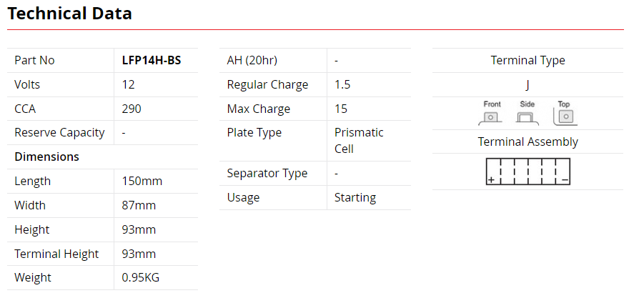The width and height of the screenshot is (644, 298).
Task: Click the Max Charge value 15
Action: (x=341, y=109)
